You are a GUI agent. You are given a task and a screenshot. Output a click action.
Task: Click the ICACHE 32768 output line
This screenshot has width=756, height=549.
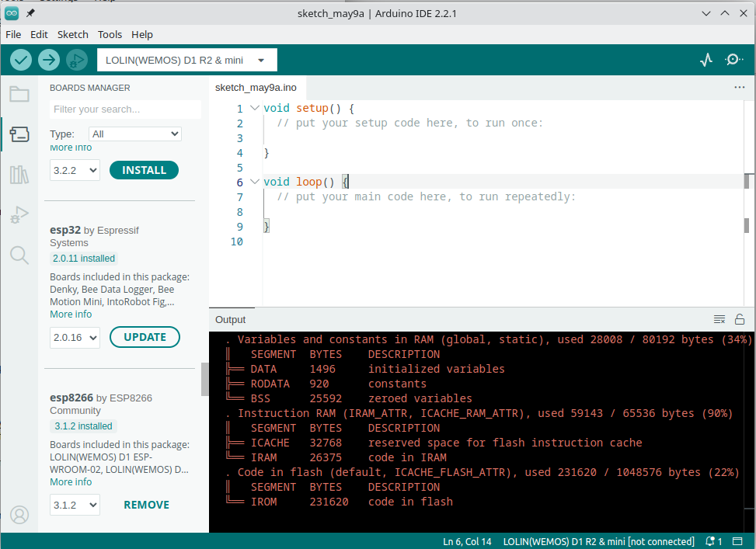434,443
